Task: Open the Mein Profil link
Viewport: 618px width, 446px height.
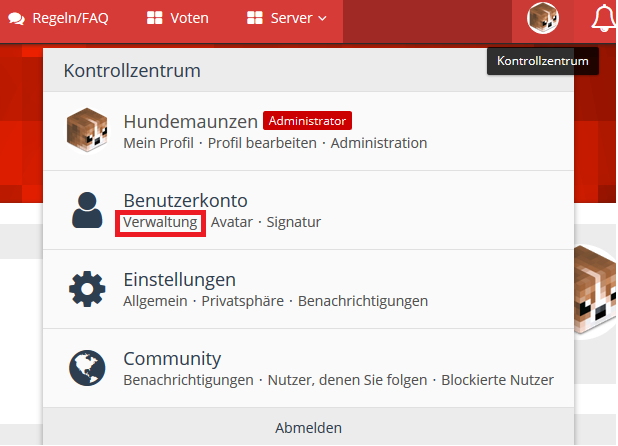Action: click(x=158, y=143)
